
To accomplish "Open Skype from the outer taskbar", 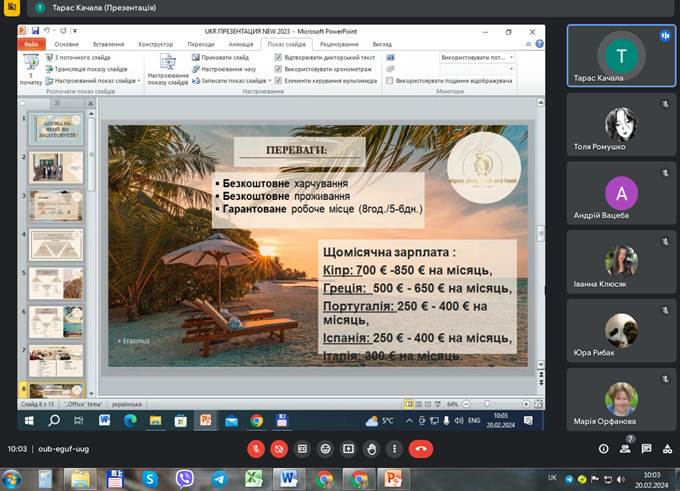I will 150,479.
